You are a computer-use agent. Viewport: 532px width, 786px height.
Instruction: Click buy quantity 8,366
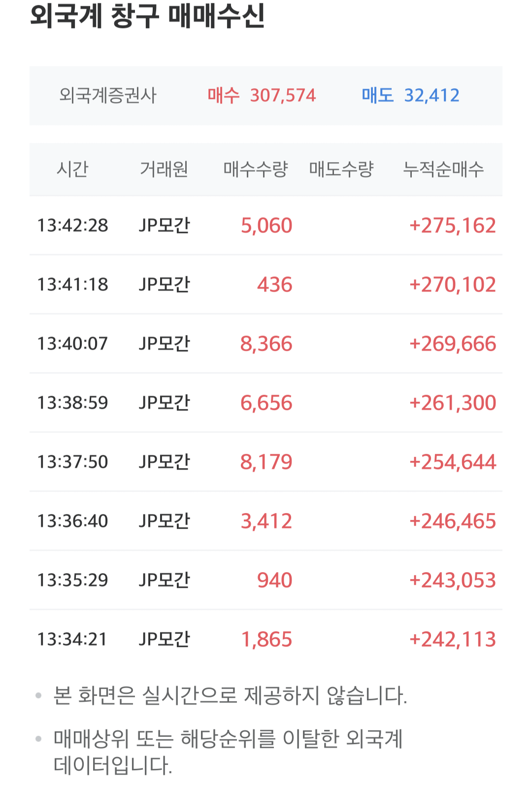pyautogui.click(x=266, y=344)
